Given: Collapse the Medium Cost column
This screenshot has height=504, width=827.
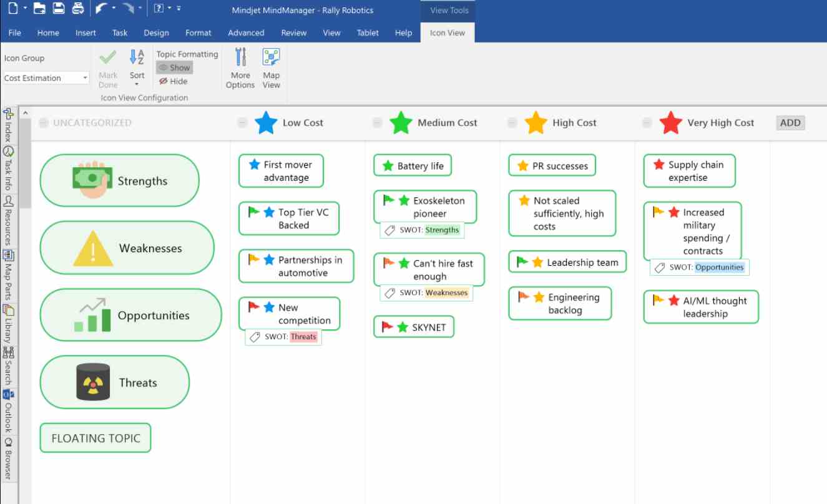Looking at the screenshot, I should click(377, 123).
